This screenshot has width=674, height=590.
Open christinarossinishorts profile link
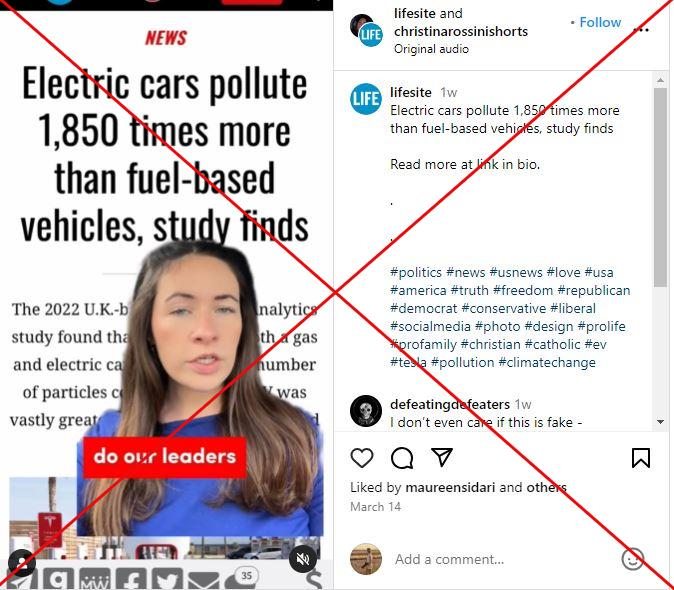click(461, 31)
